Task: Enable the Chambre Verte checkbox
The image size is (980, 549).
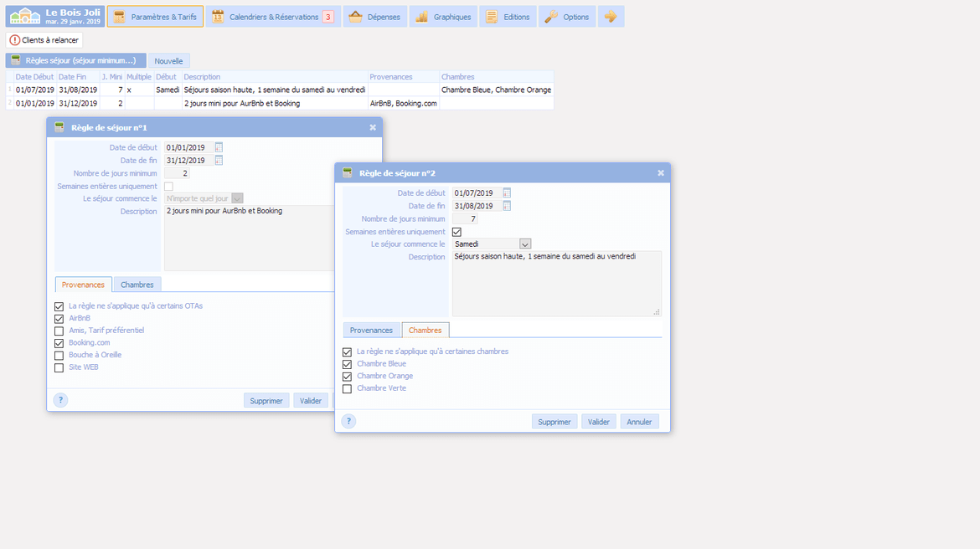Action: click(x=348, y=388)
